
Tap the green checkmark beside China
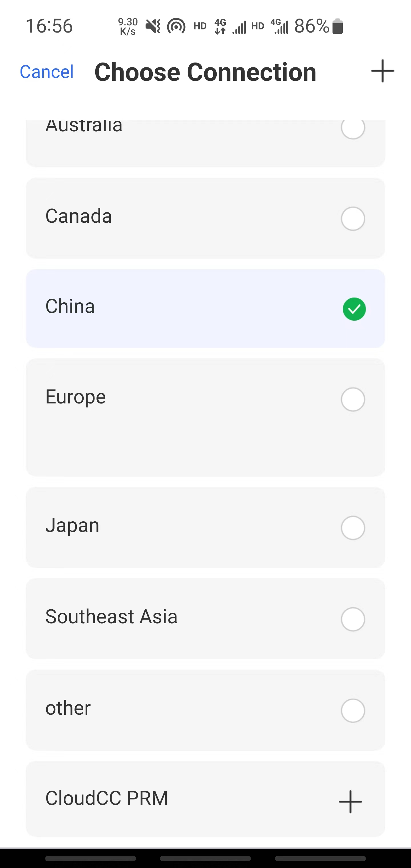[x=354, y=309]
